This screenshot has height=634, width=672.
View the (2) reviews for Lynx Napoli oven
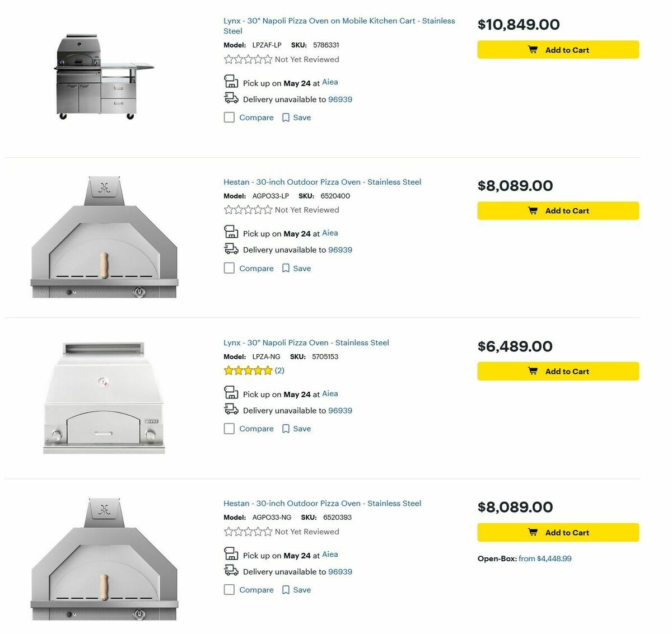pyautogui.click(x=279, y=370)
